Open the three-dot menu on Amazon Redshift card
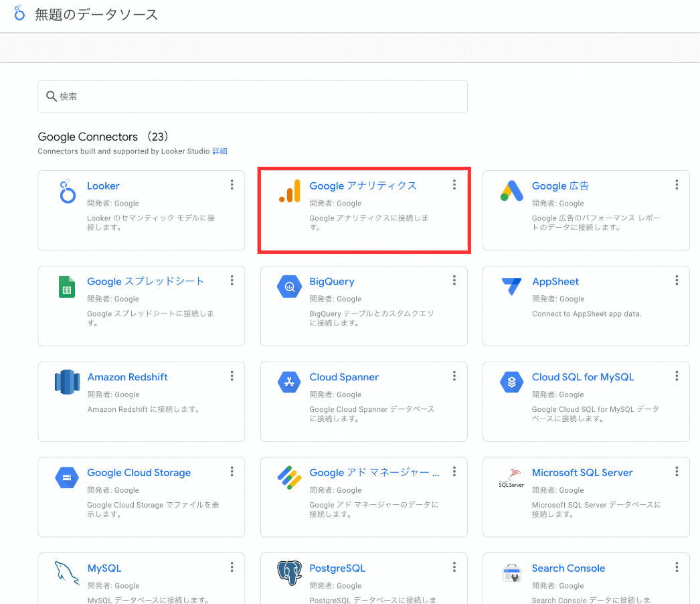The image size is (700, 604). pos(232,376)
